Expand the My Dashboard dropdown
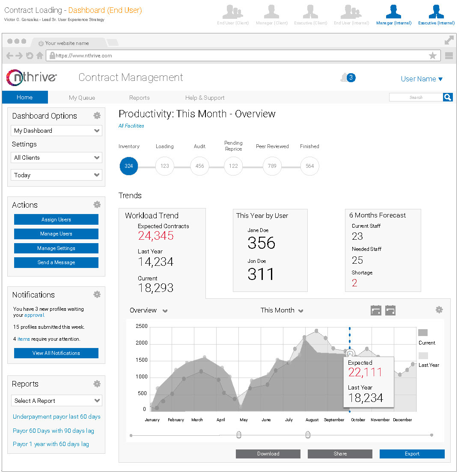Viewport: 461px width, 476px height. 56,131
